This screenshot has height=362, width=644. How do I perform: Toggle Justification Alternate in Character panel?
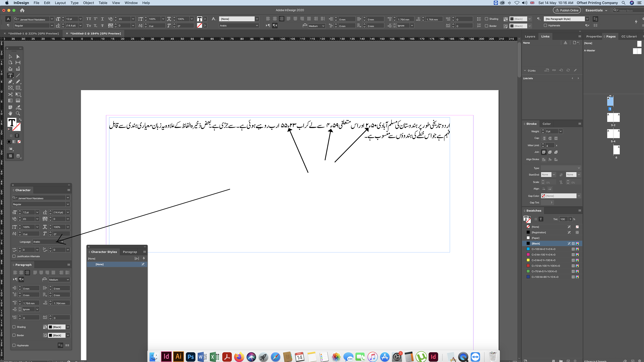[x=14, y=256]
